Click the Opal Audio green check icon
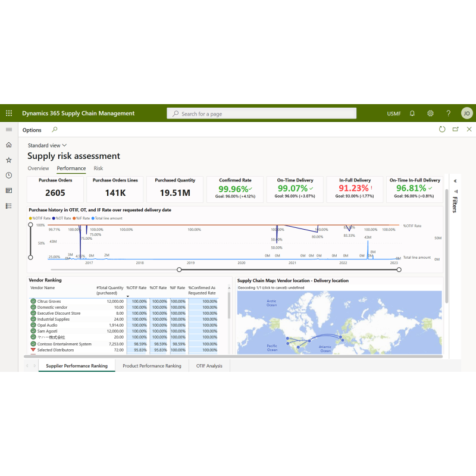The height and width of the screenshot is (476, 476). tap(33, 325)
